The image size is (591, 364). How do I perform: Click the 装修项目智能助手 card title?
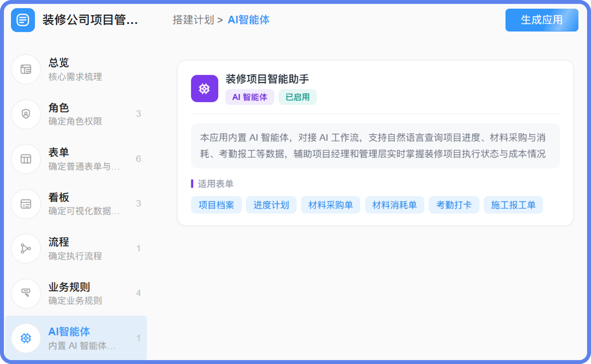[x=267, y=79]
